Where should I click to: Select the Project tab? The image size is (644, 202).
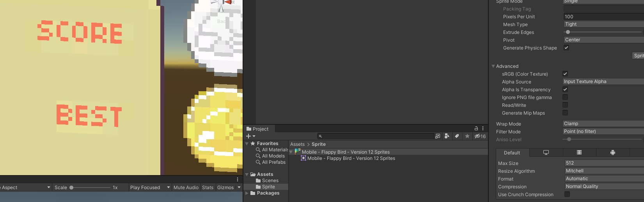[260, 129]
